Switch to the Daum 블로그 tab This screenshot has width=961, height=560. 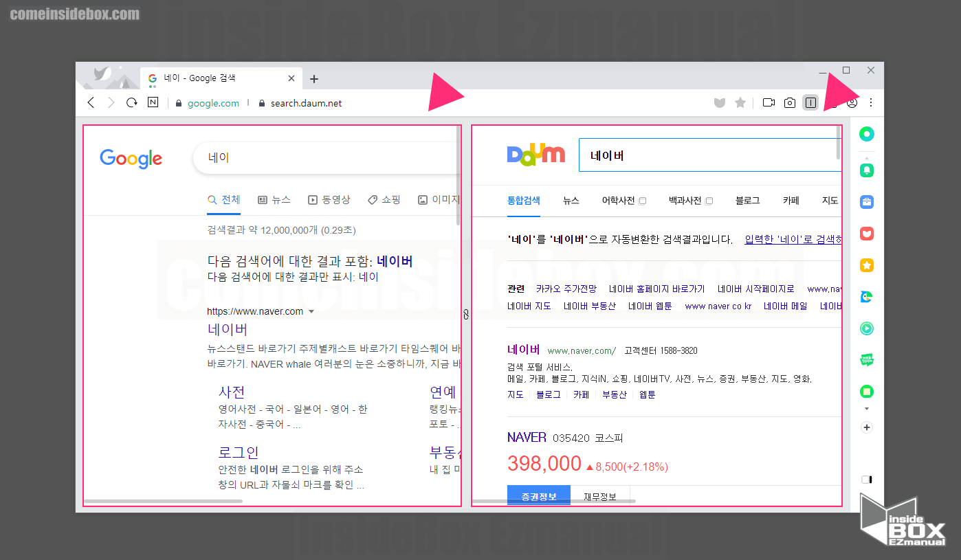[x=747, y=201]
